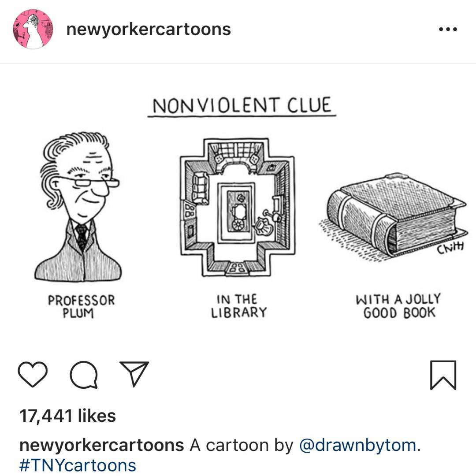
Task: Open comments with the speech bubble icon
Action: pos(84,375)
